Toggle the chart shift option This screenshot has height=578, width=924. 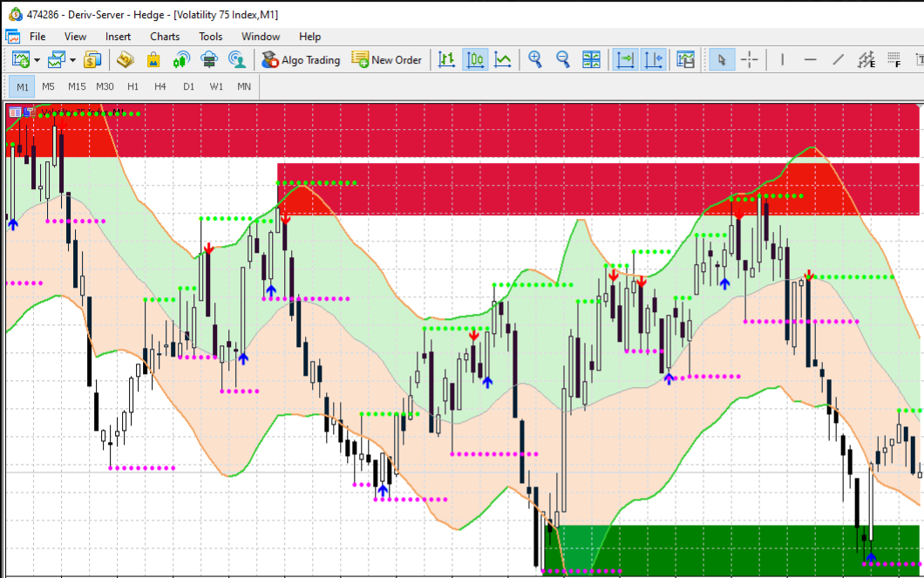(x=654, y=59)
